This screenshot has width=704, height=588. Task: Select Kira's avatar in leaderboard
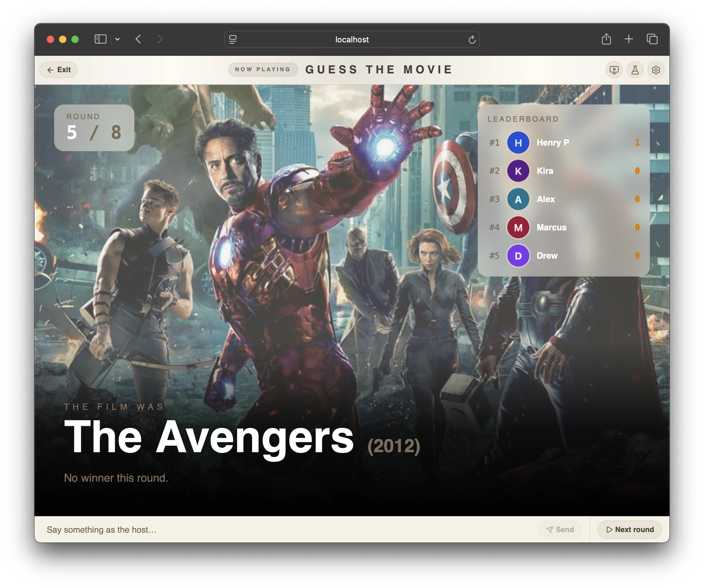[518, 171]
